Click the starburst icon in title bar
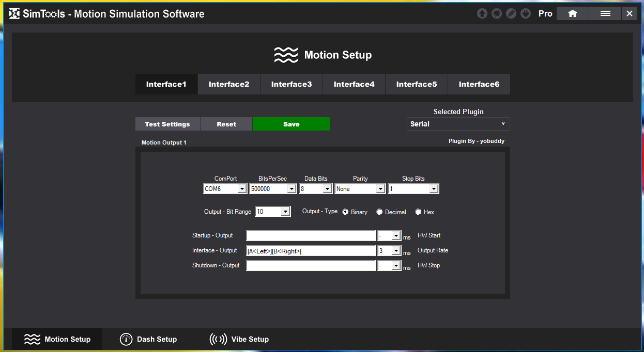The height and width of the screenshot is (352, 644). pyautogui.click(x=497, y=14)
